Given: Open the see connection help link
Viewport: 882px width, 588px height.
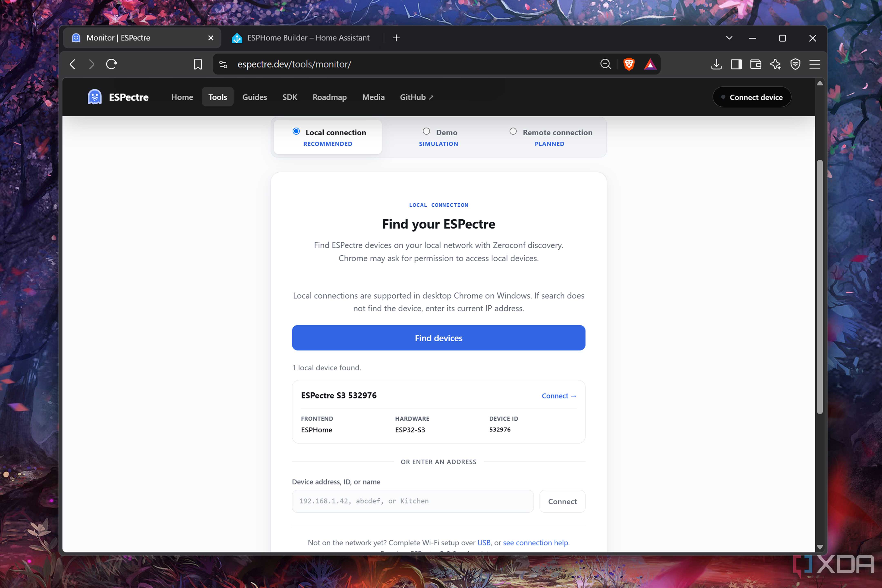Looking at the screenshot, I should point(536,543).
